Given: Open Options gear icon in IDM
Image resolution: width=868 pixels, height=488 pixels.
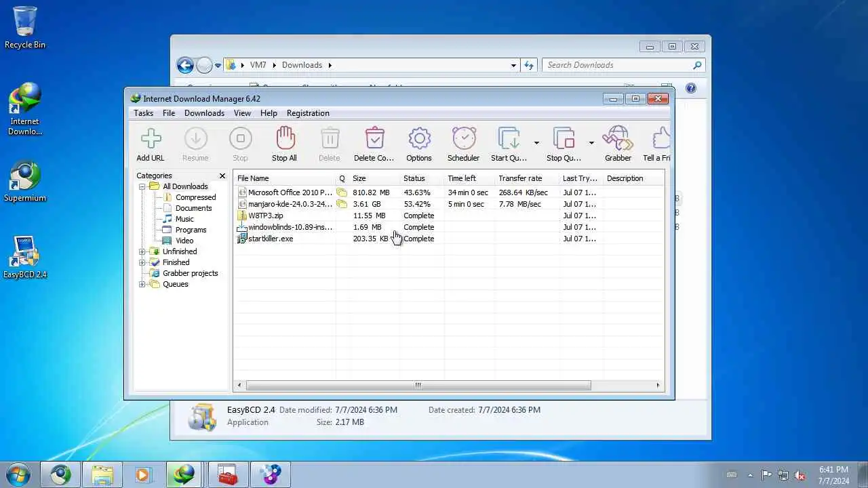Looking at the screenshot, I should (x=419, y=138).
